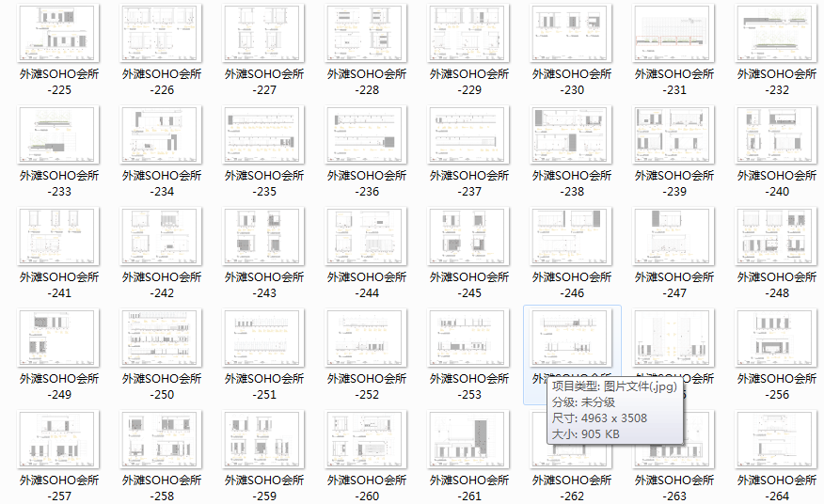824x504 pixels.
Task: Select the 外滩SOHO会所-231 drawing thumbnail
Action: tap(674, 33)
